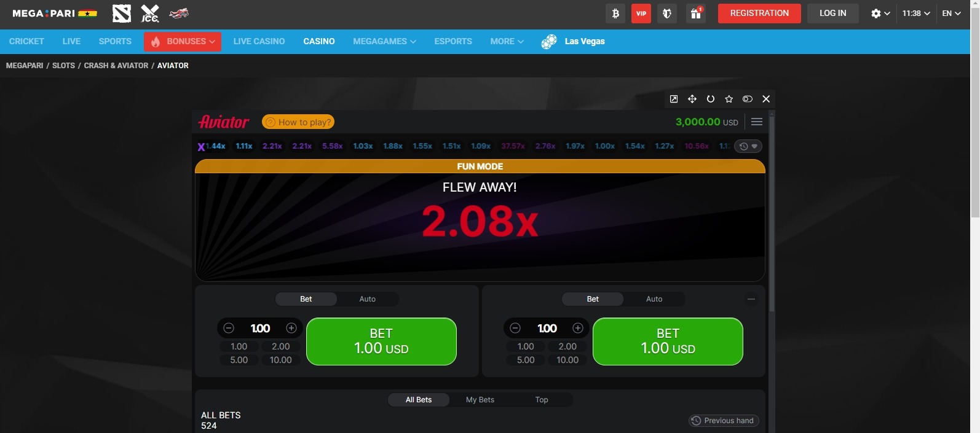980x433 pixels.
Task: Expand the round history dropdown
Action: [748, 146]
